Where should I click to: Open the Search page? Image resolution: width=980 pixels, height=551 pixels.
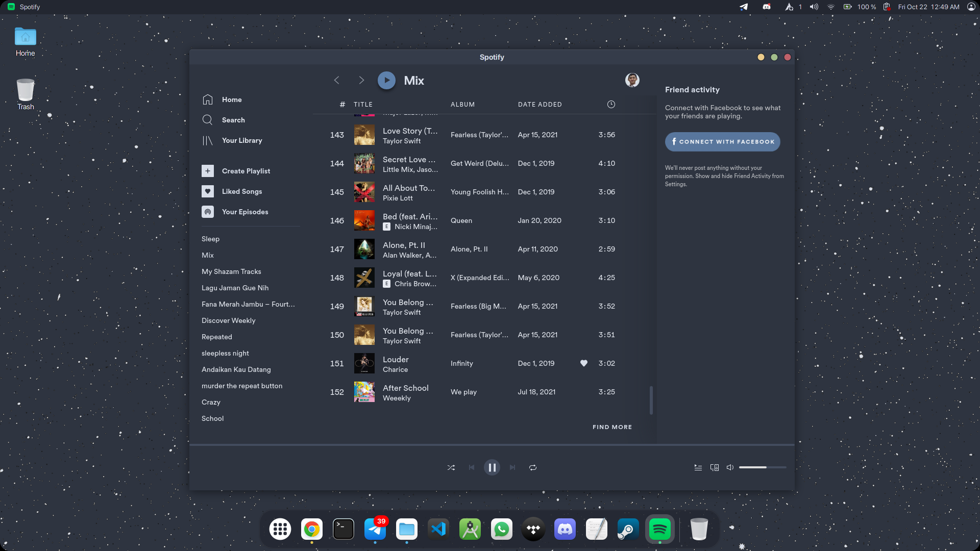233,120
